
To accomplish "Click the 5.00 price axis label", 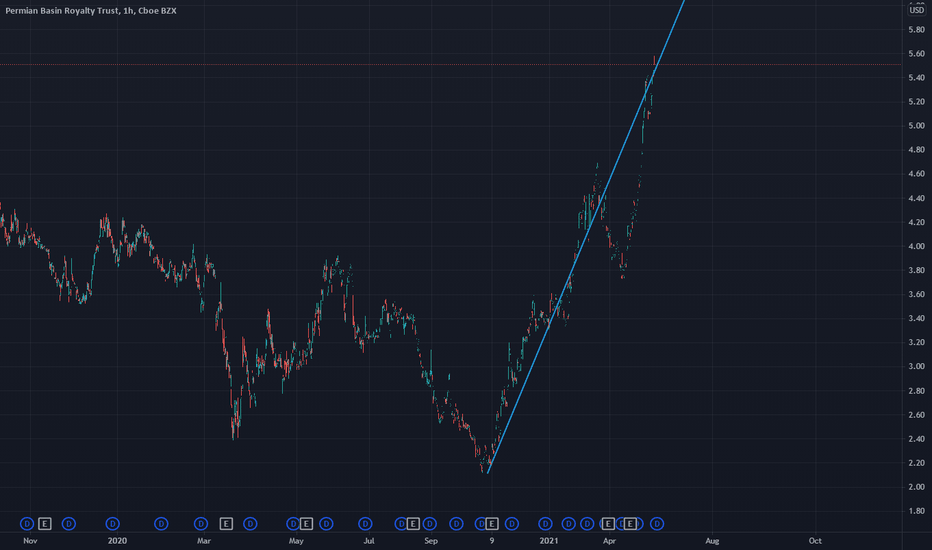I will [x=916, y=125].
